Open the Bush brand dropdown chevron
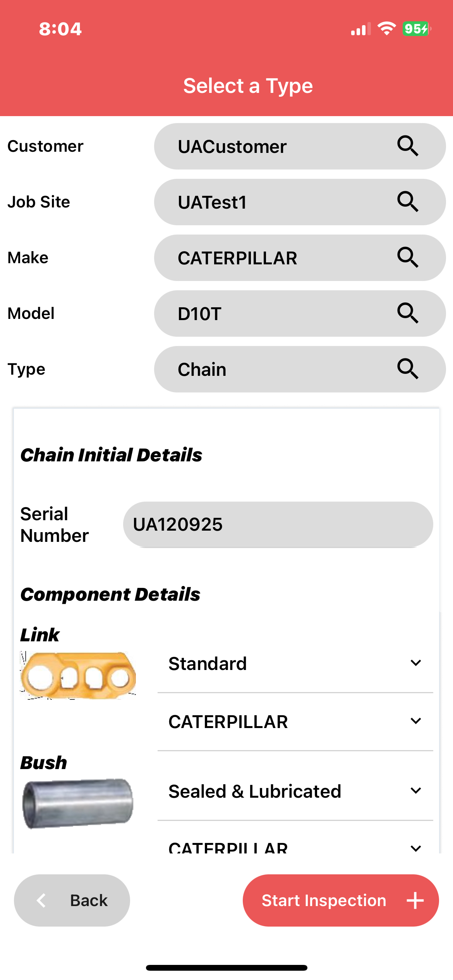The image size is (453, 980). coord(416,848)
